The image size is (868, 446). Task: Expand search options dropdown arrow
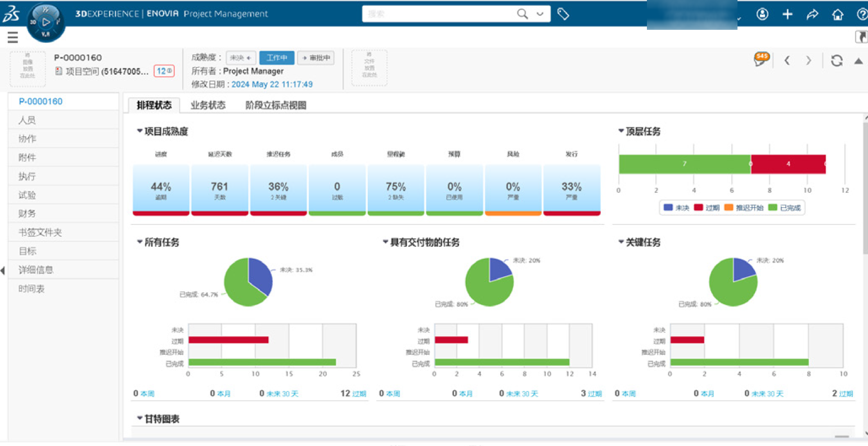click(540, 14)
